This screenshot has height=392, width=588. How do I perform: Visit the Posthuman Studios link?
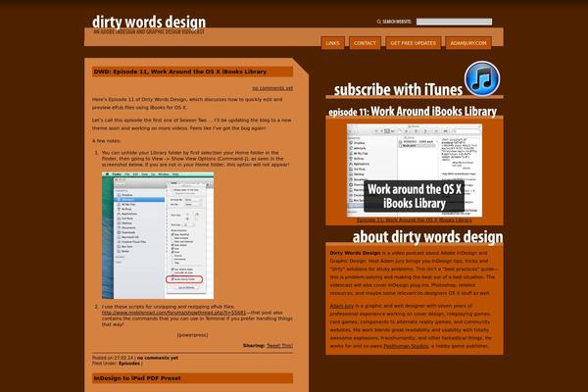point(406,346)
